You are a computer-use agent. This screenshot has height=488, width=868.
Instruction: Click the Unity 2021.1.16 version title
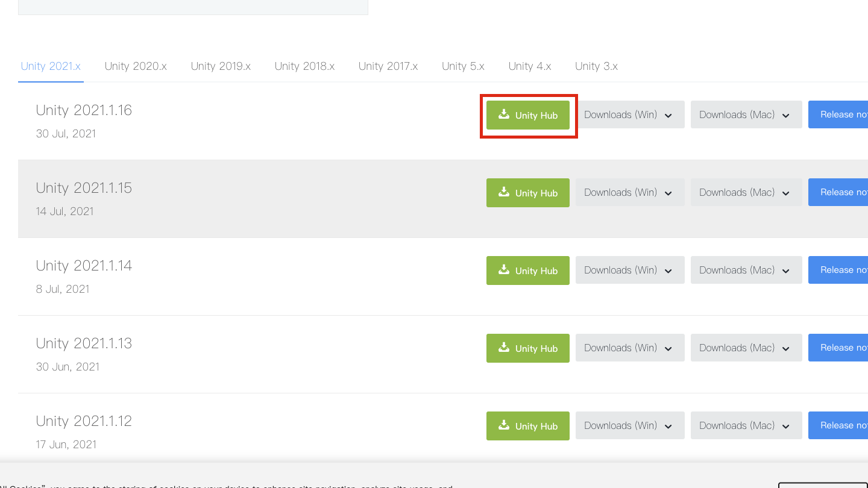(x=84, y=110)
